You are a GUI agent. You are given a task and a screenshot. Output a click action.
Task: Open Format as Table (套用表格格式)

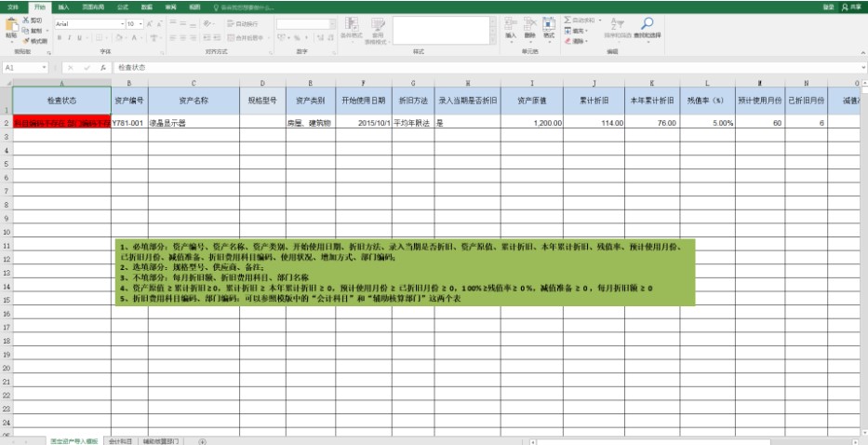[x=378, y=31]
